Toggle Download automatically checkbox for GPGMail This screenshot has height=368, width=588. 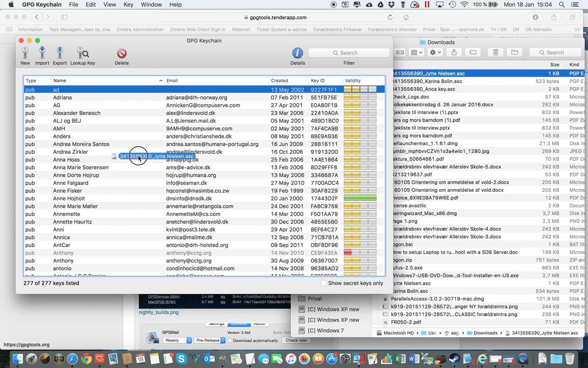point(230,340)
